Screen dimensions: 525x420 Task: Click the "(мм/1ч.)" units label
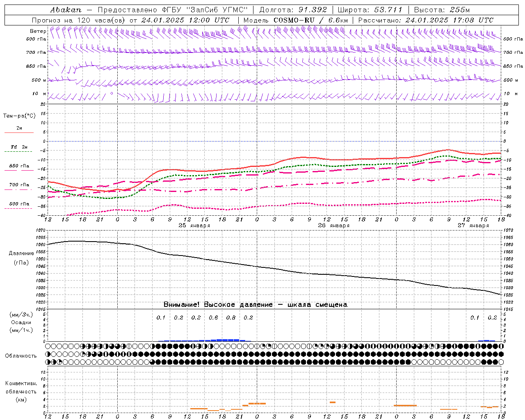tap(21, 330)
